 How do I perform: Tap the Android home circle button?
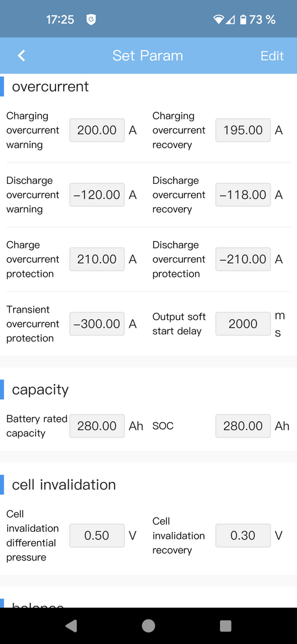[x=148, y=625]
